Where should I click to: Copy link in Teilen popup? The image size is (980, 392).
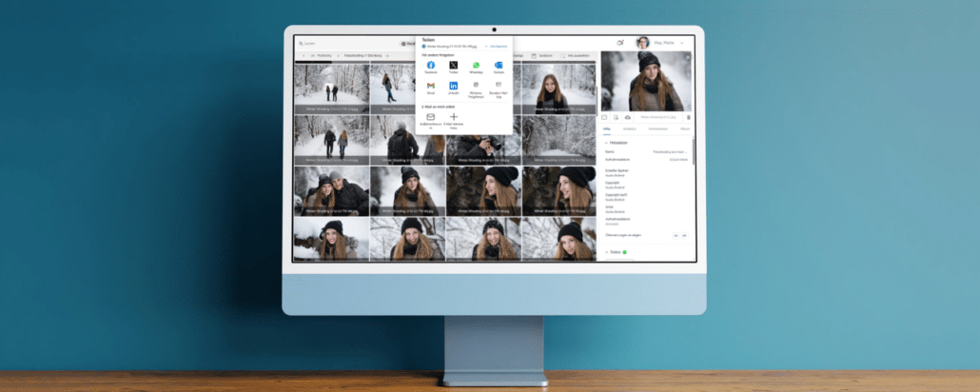pos(497,47)
